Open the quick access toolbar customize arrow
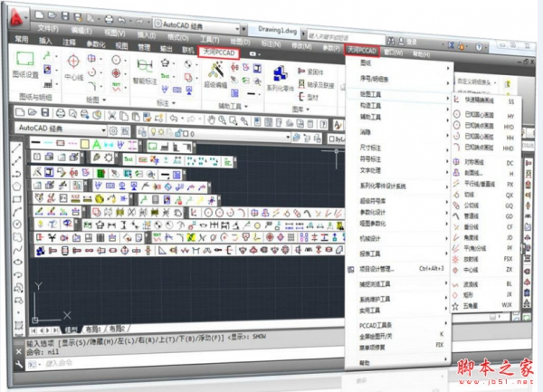The height and width of the screenshot is (392, 543). (x=244, y=29)
